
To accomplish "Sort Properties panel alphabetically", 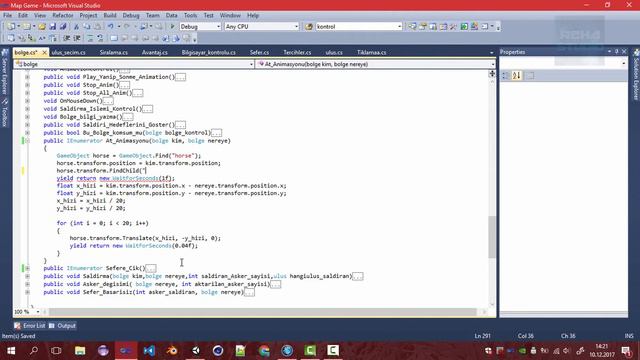I will coord(517,76).
